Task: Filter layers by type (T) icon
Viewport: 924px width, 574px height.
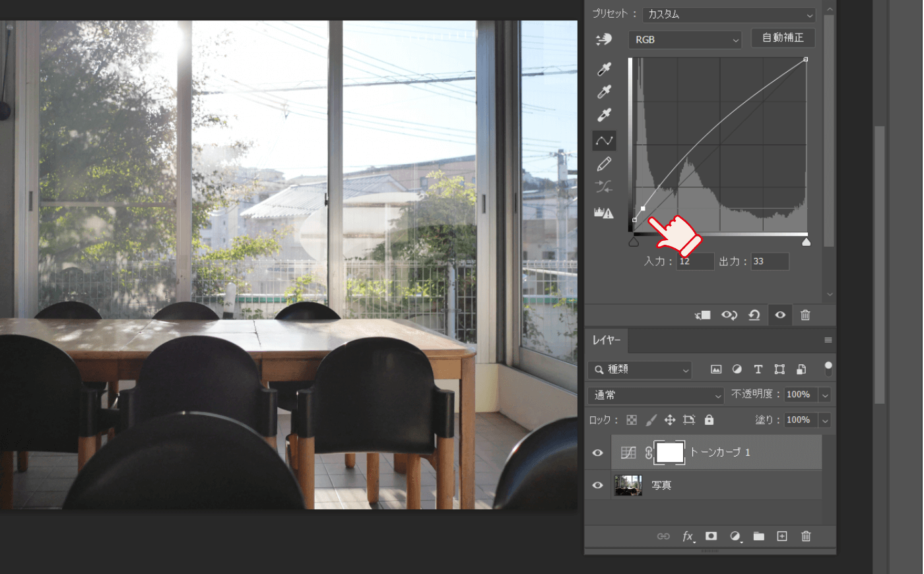Action: tap(758, 369)
